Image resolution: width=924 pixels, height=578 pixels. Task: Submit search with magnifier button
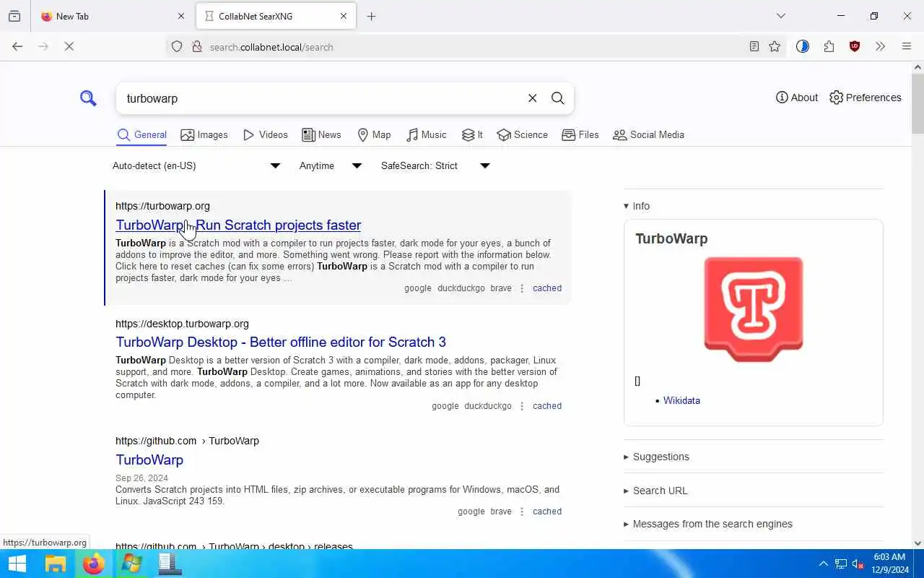[x=557, y=98]
